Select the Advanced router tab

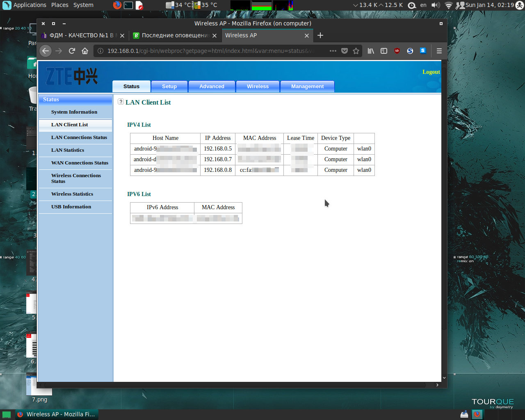click(x=212, y=87)
